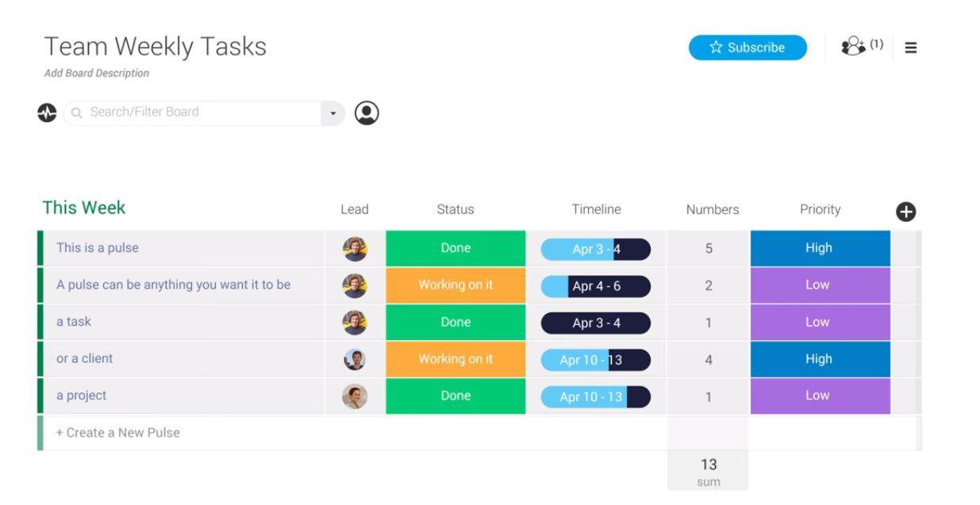Open the search filter dropdown arrow
The height and width of the screenshot is (505, 980).
pyautogui.click(x=332, y=112)
